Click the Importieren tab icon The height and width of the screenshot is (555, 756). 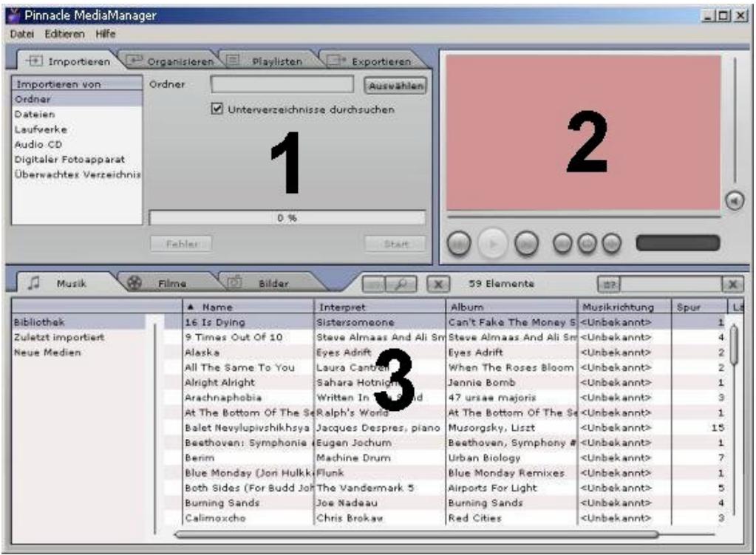point(34,61)
